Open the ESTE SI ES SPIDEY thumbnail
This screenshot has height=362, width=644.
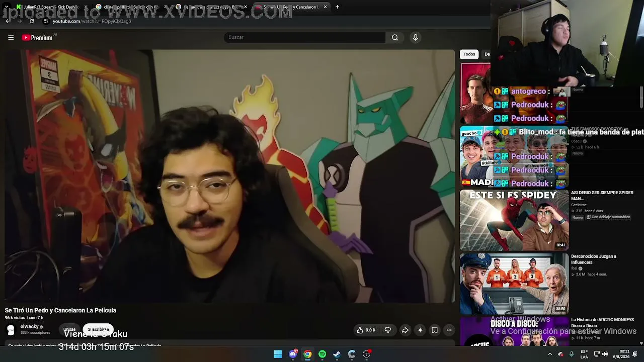point(514,220)
